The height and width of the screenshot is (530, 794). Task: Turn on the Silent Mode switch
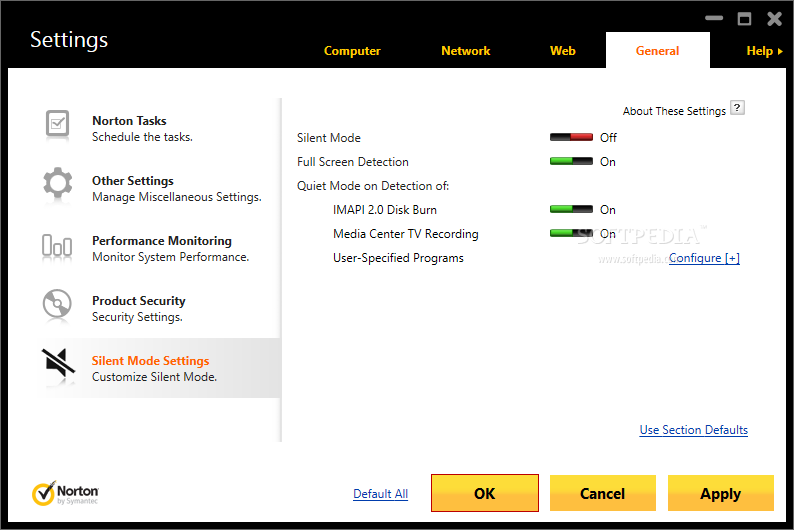pyautogui.click(x=571, y=138)
